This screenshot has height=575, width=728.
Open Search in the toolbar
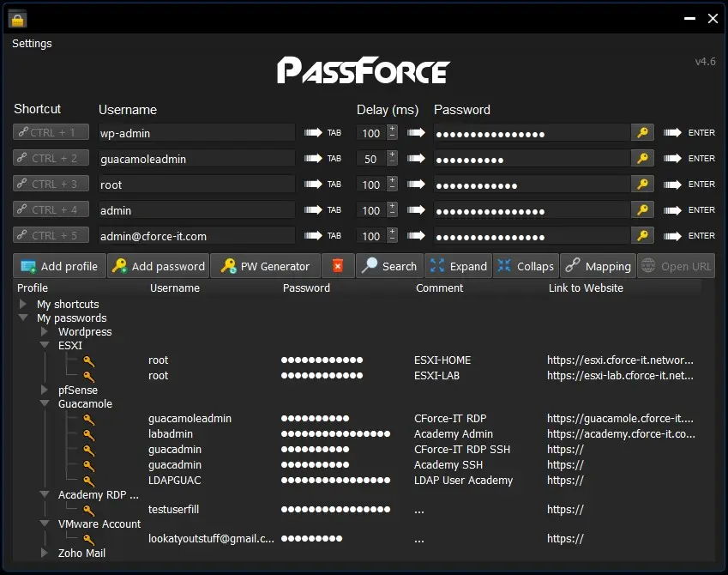(389, 266)
